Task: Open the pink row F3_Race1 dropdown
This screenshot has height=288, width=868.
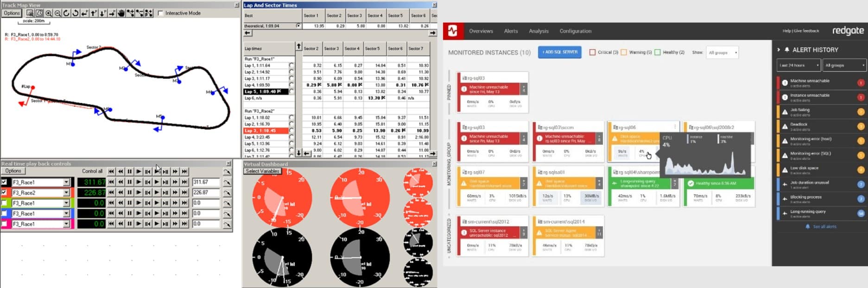Action: tap(66, 224)
